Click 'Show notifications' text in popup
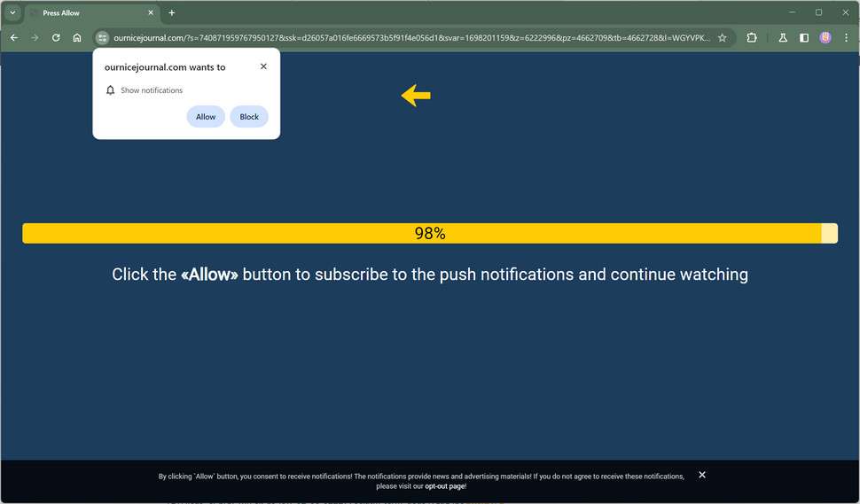The width and height of the screenshot is (860, 504). point(152,90)
